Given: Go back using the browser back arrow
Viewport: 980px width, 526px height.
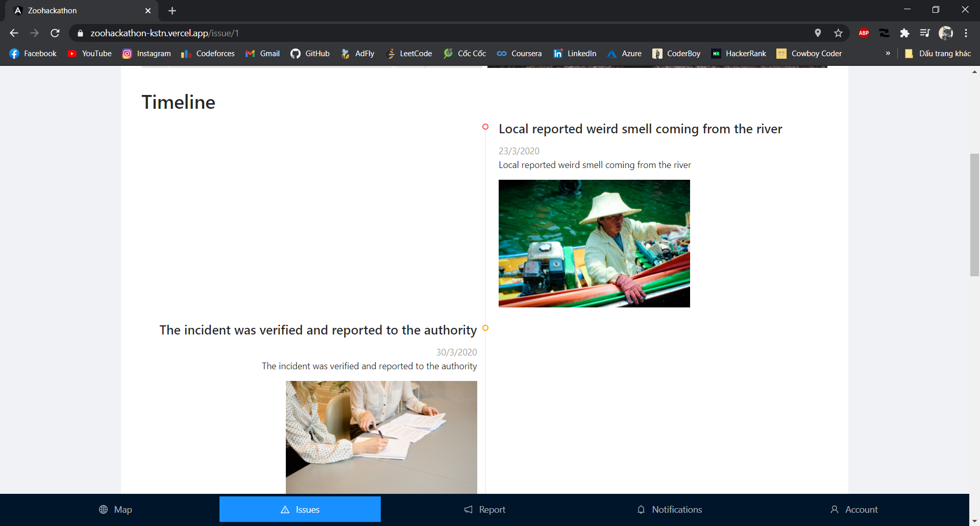Looking at the screenshot, I should point(14,33).
